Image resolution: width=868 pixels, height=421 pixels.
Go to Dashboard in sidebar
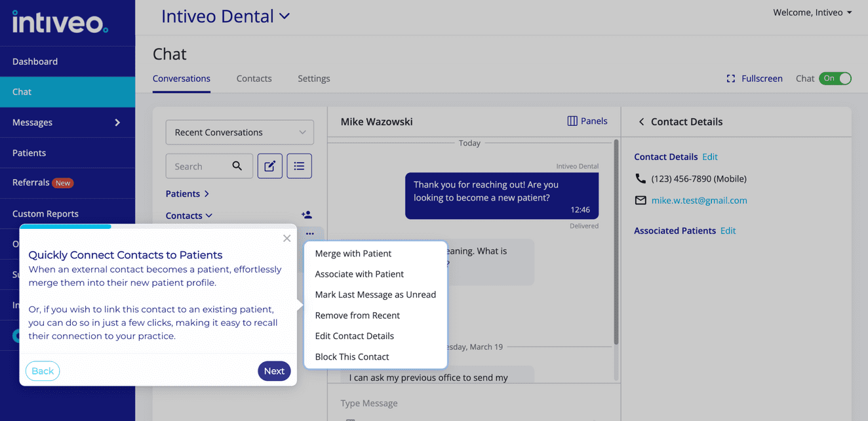(68, 62)
